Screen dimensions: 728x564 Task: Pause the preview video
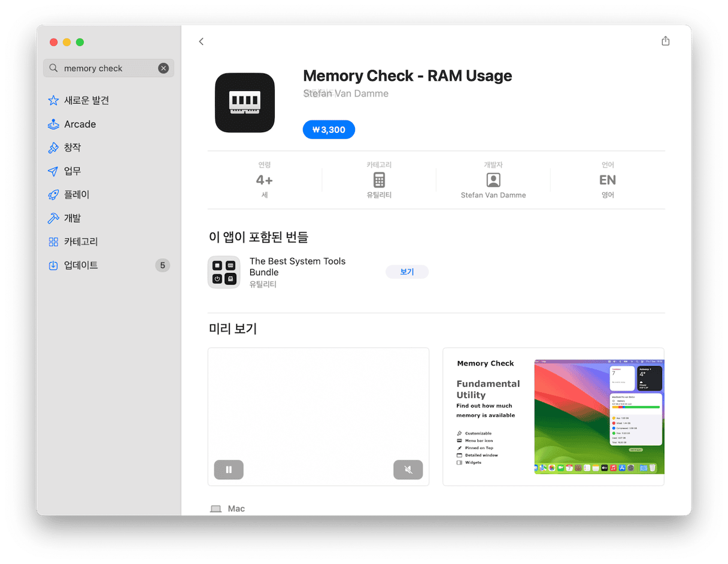point(229,470)
